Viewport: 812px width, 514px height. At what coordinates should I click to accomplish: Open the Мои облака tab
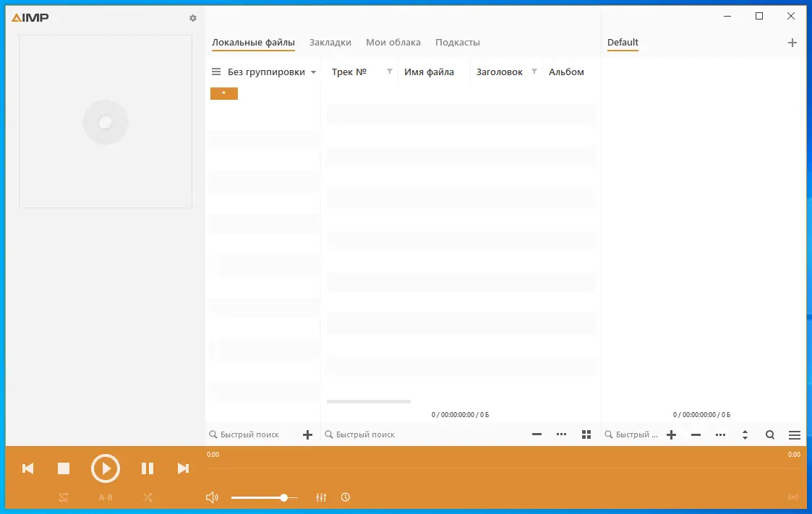tap(393, 43)
